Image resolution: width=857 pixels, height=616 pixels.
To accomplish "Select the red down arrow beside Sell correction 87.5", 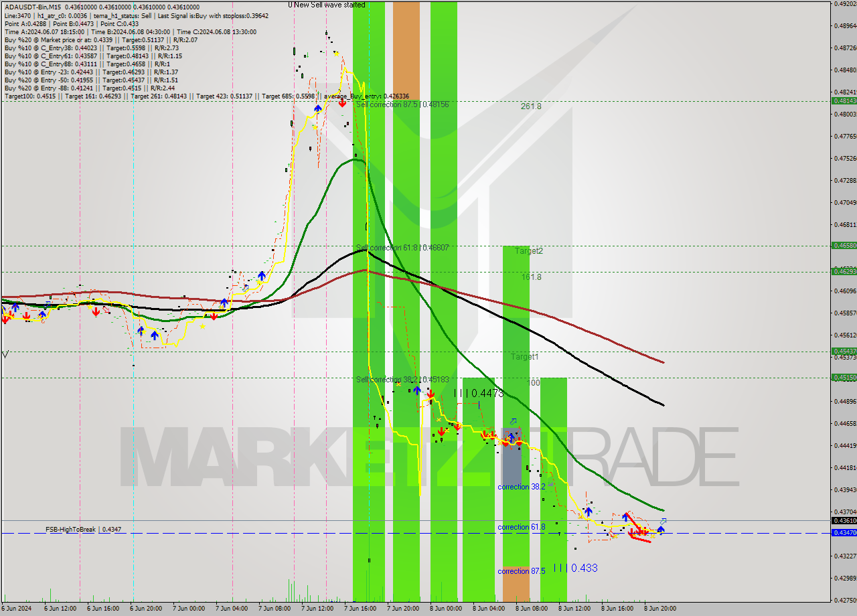I will point(342,105).
